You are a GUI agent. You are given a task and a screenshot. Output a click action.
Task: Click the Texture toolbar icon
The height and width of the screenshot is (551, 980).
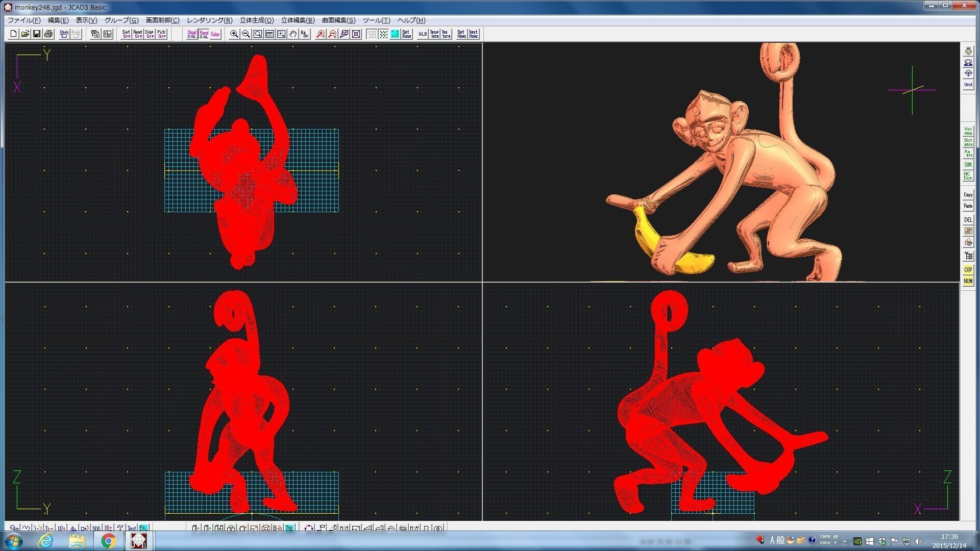[x=446, y=34]
